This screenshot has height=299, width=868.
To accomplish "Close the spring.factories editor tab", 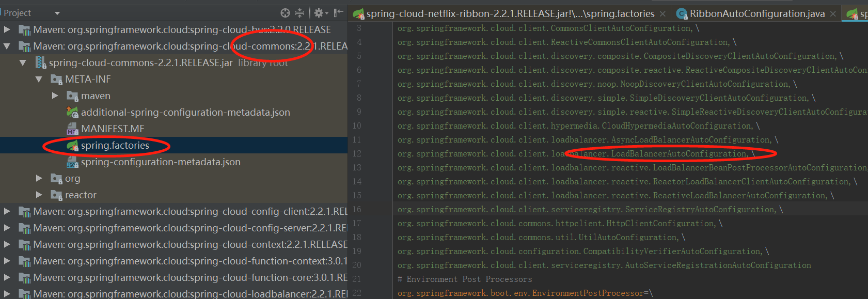I will [x=662, y=14].
